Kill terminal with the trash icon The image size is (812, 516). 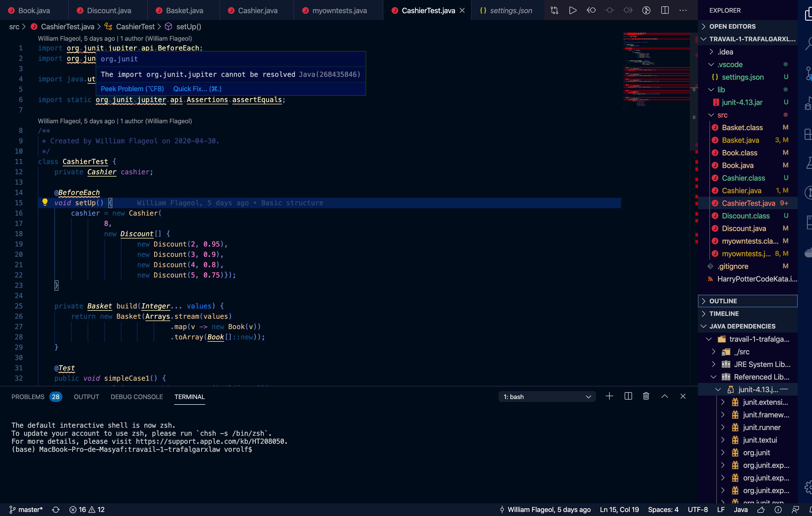[646, 396]
